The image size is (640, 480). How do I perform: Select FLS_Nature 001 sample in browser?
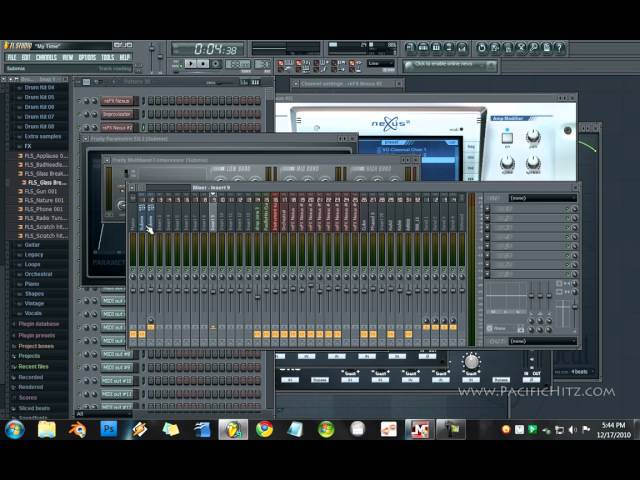[44, 200]
